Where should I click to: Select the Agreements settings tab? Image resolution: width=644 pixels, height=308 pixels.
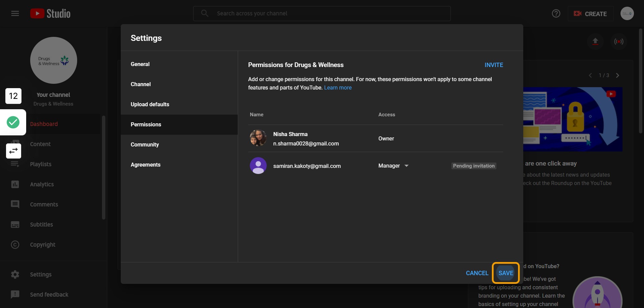tap(179, 165)
